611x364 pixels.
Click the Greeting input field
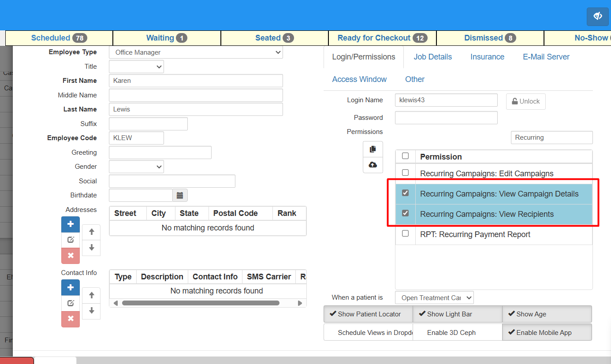point(160,152)
